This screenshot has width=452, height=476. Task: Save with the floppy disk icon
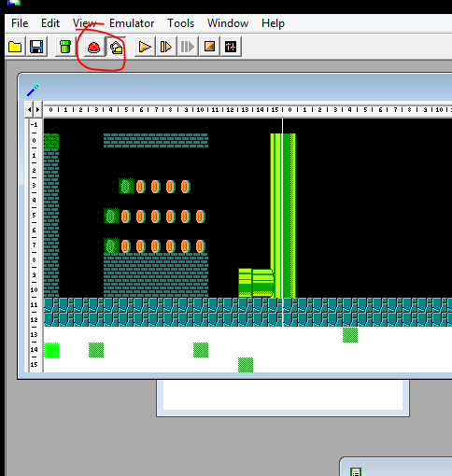click(36, 47)
